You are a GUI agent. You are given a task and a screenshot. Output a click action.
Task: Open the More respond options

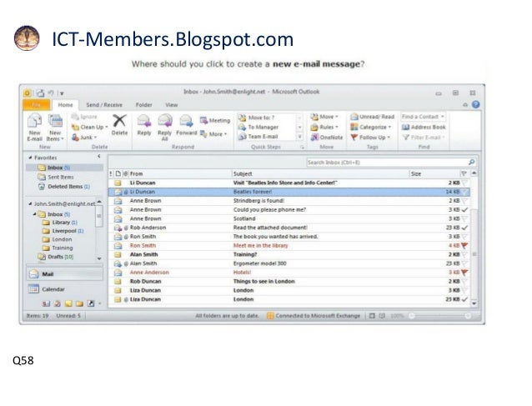coord(213,134)
